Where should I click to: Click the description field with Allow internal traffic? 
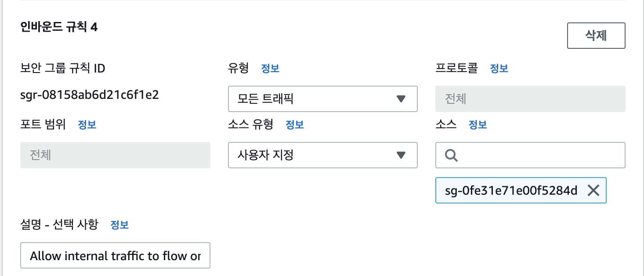pyautogui.click(x=115, y=255)
